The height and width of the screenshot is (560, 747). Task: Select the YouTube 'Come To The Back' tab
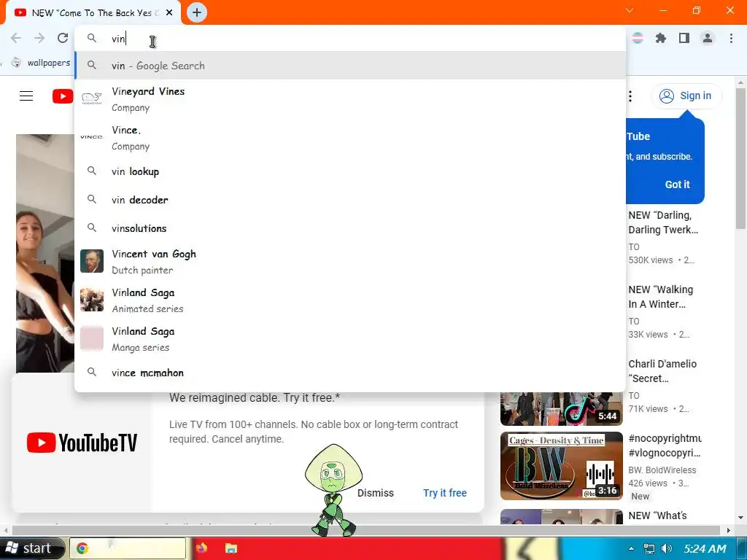point(92,13)
